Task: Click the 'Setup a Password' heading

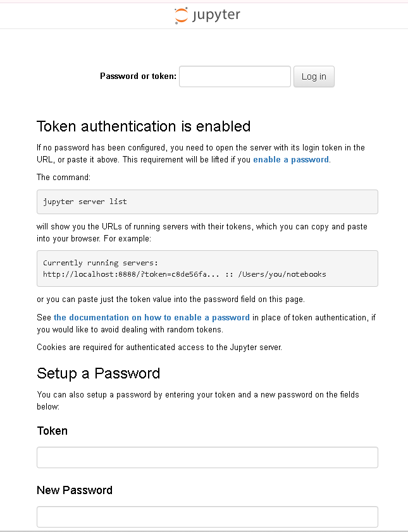Action: click(x=98, y=373)
